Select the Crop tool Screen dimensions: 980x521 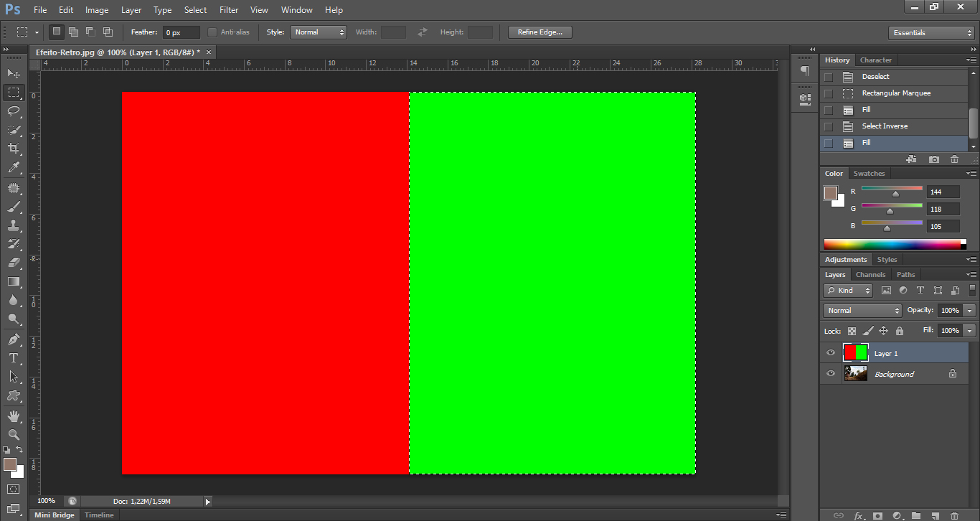(14, 149)
